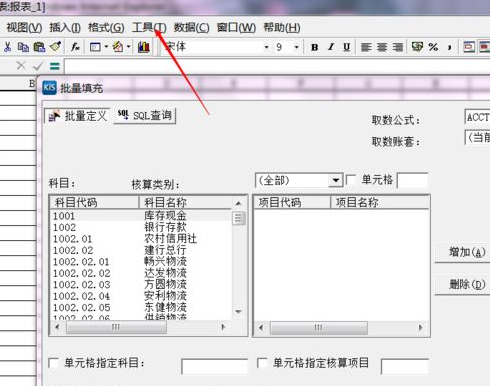Click the confirm checkmark in formula bar
Image resolution: width=490 pixels, height=386 pixels.
coord(38,66)
